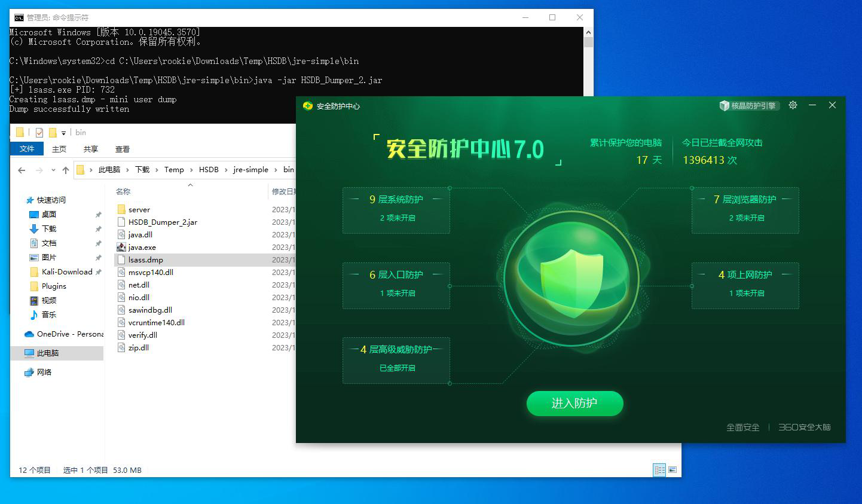
Task: Click the HSDB_Dumper_2.jar file icon
Action: click(x=121, y=222)
